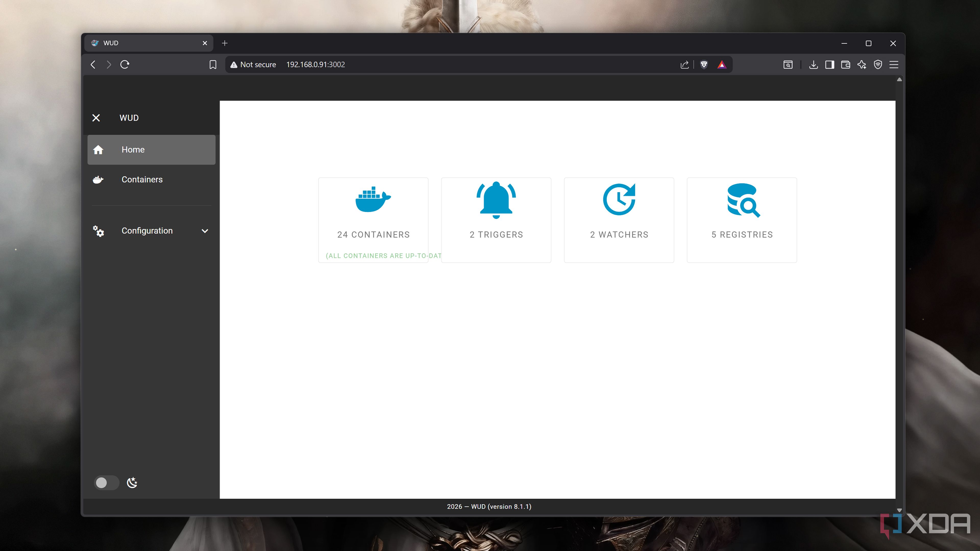Open the browser hamburger main menu
This screenshot has height=551, width=980.
894,65
